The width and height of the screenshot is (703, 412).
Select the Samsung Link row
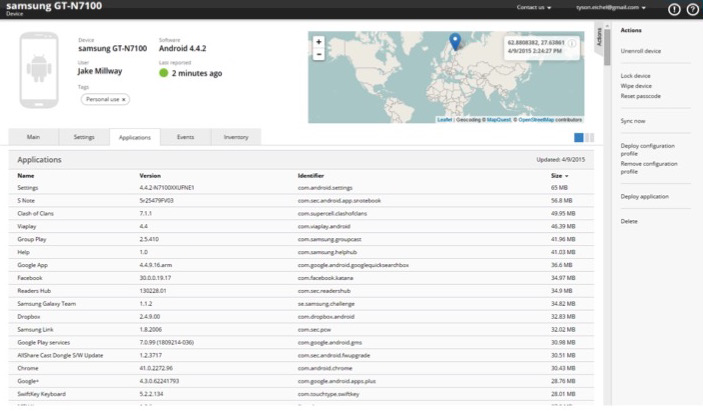(x=301, y=330)
